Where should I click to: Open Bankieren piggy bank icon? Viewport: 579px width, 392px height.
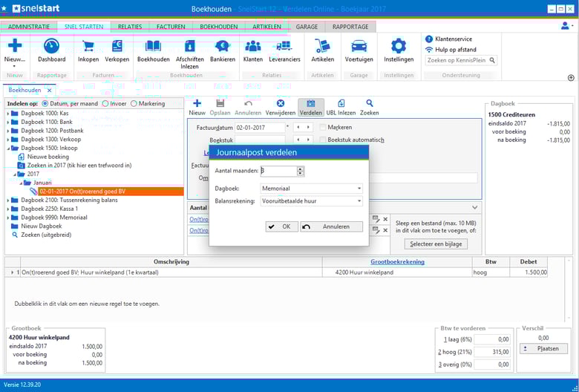(x=223, y=46)
